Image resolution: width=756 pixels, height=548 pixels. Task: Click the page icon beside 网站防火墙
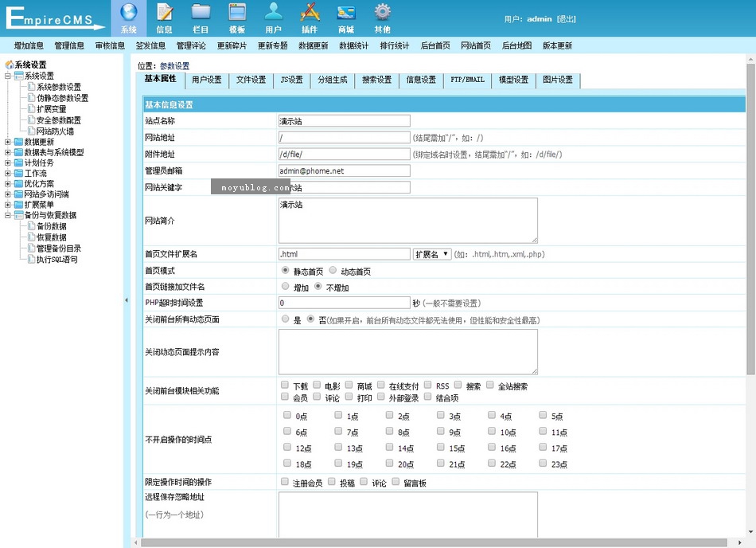pyautogui.click(x=31, y=131)
